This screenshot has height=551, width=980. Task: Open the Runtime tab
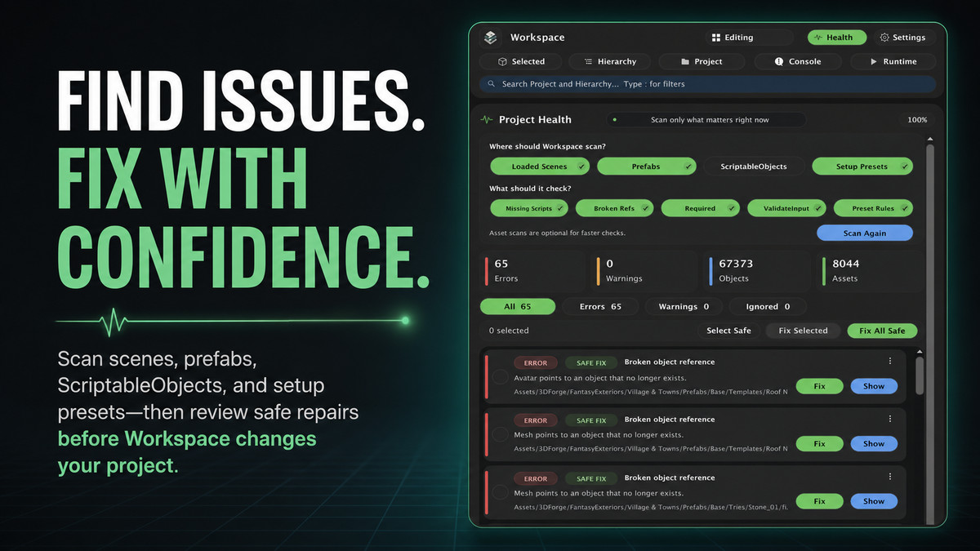pyautogui.click(x=893, y=61)
